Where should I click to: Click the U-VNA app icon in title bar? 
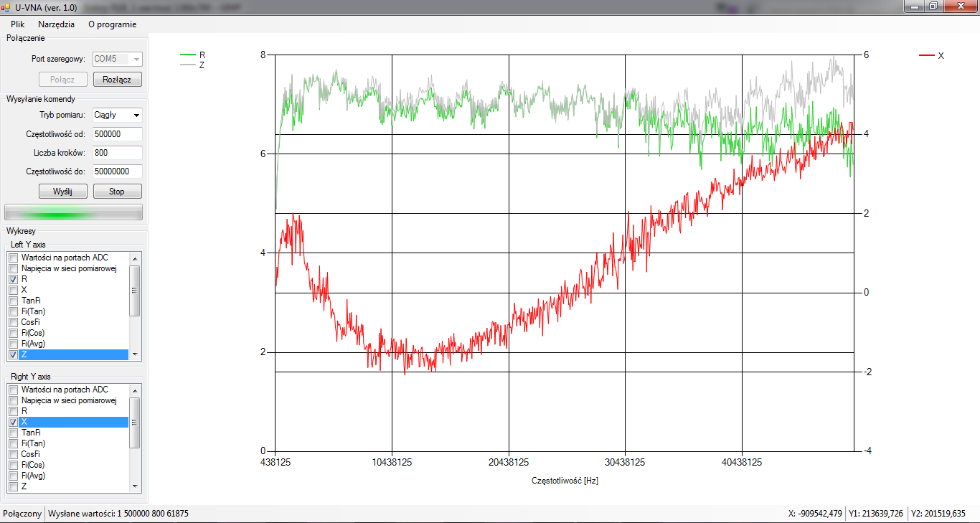point(6,7)
